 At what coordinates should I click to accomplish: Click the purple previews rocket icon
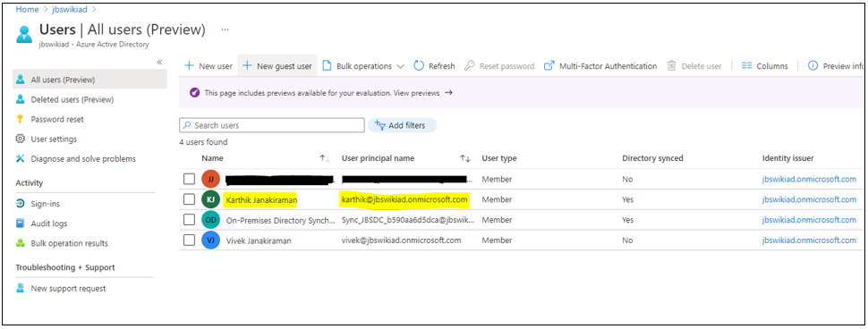pos(194,93)
